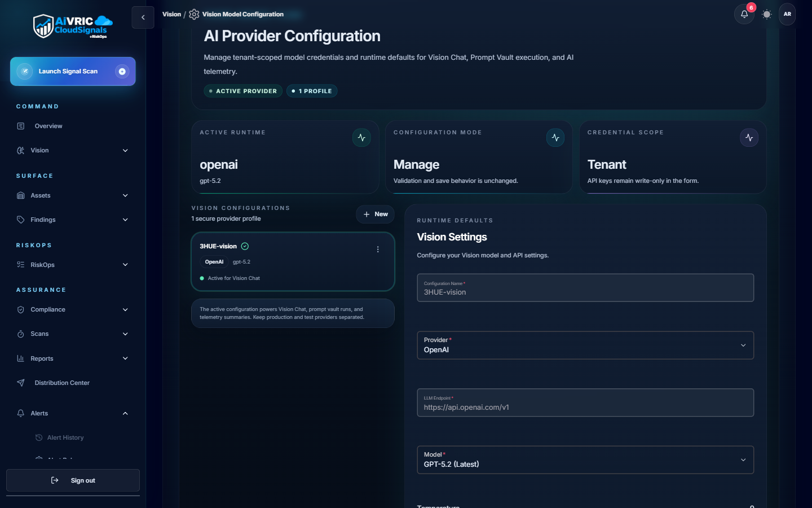Click the Credential Scope pulse icon
Viewport: 812px width, 508px height.
(x=749, y=138)
